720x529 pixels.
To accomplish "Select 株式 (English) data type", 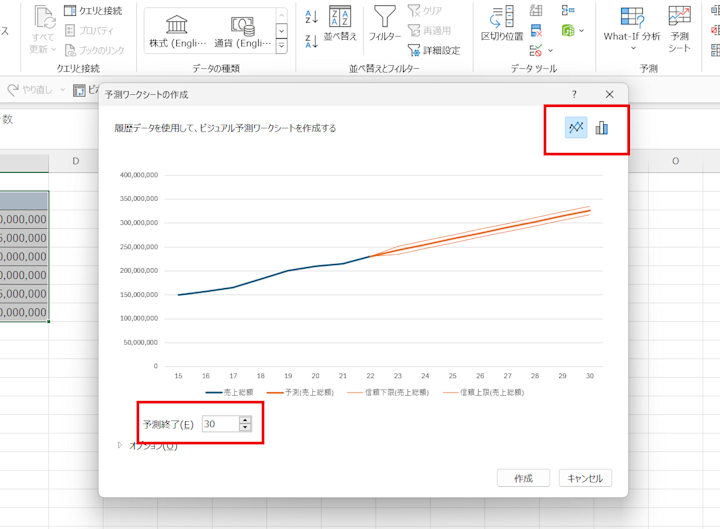I will (x=177, y=31).
